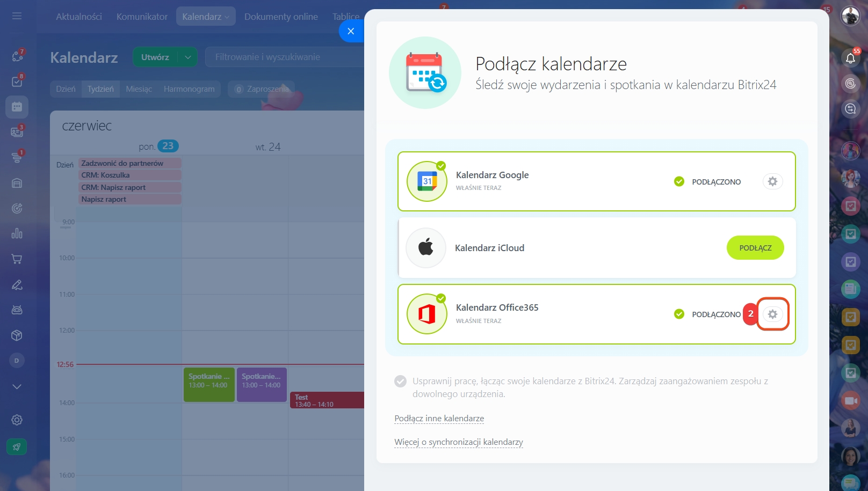Open the robot automation icon
868x491 pixels.
pyautogui.click(x=17, y=310)
